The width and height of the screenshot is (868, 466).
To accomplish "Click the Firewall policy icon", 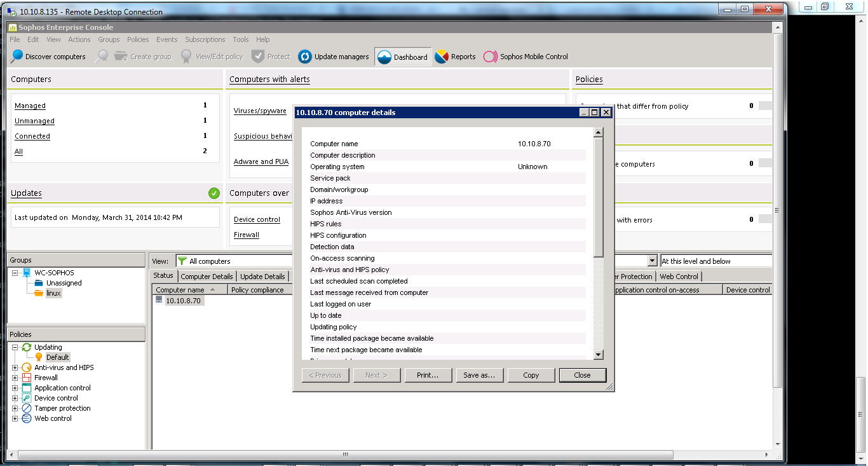I will click(27, 378).
